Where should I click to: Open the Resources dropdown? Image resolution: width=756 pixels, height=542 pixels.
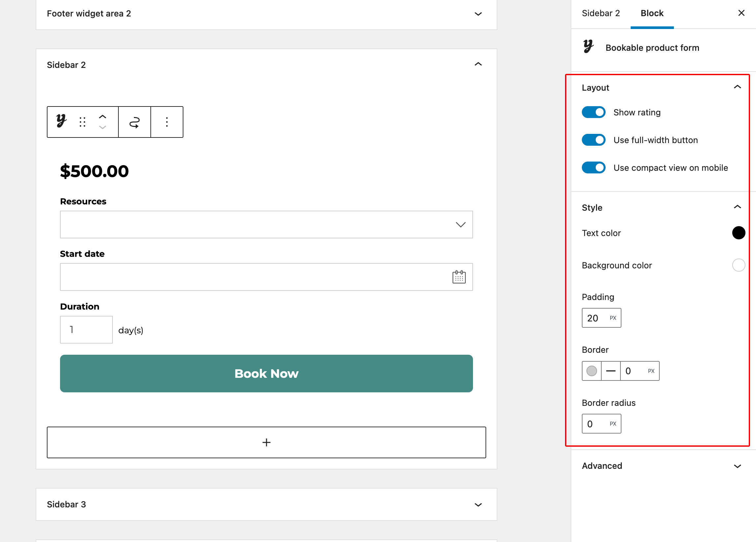click(266, 225)
